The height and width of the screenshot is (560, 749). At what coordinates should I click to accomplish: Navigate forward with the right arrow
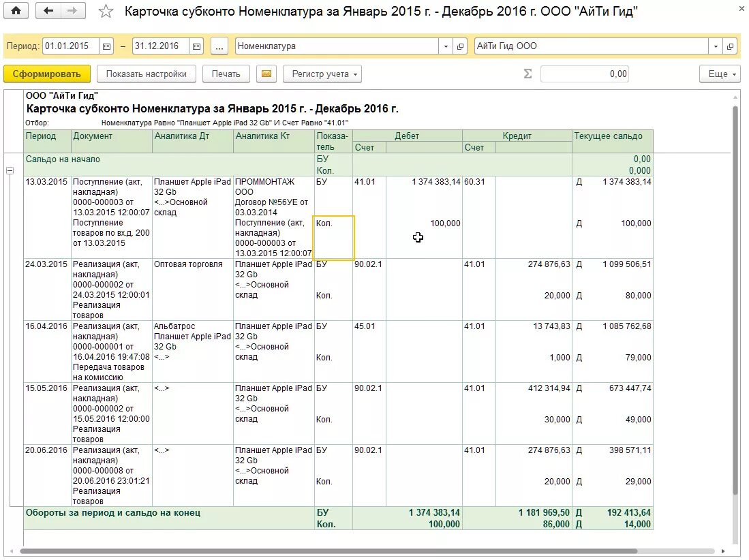[73, 10]
